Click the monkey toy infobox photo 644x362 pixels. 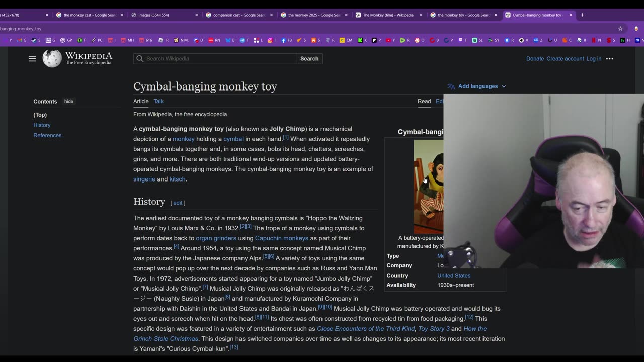click(x=429, y=187)
